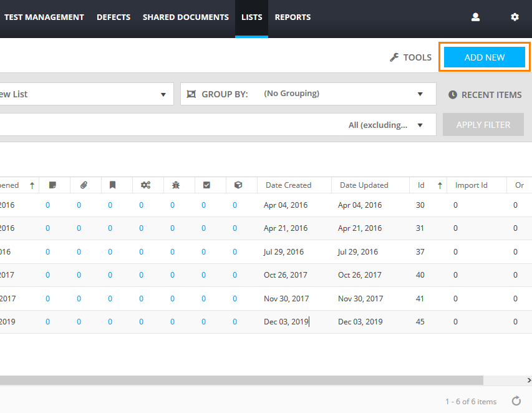The image size is (532, 413).
Task: Click the bookmark column header icon
Action: point(113,185)
